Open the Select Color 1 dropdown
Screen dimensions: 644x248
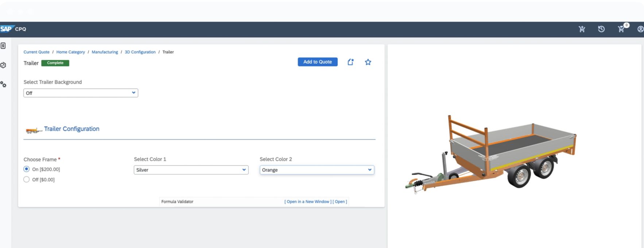coord(191,170)
